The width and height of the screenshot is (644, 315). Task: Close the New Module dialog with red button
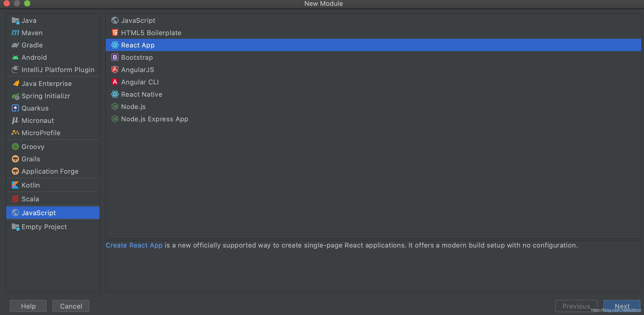tap(7, 3)
